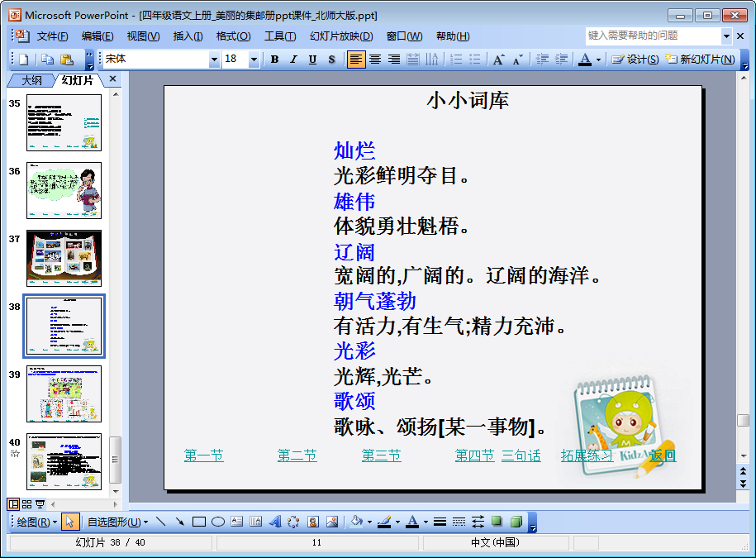This screenshot has width=756, height=558.
Task: Toggle numbered list formatting
Action: [x=455, y=60]
